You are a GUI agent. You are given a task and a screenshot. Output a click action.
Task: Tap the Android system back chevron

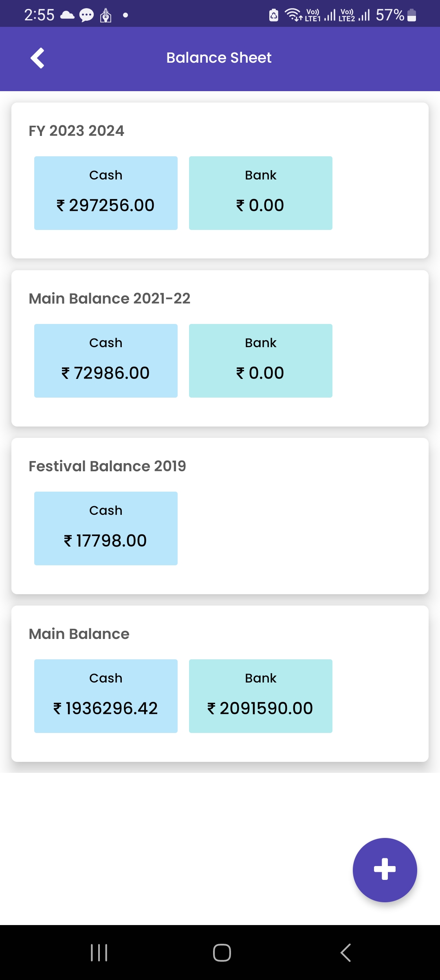345,953
